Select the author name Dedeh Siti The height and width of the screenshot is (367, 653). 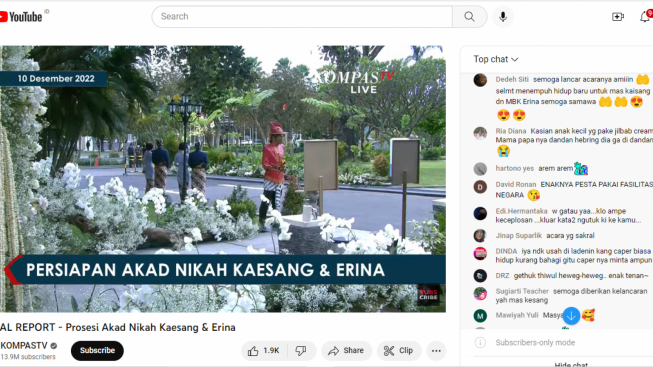[512, 79]
